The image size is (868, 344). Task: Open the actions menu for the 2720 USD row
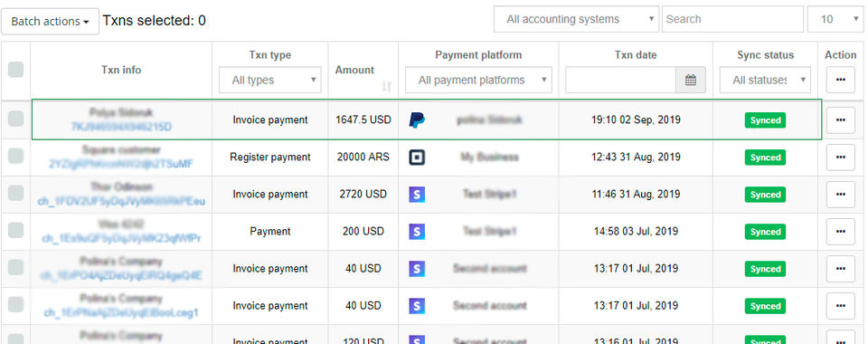click(x=840, y=195)
